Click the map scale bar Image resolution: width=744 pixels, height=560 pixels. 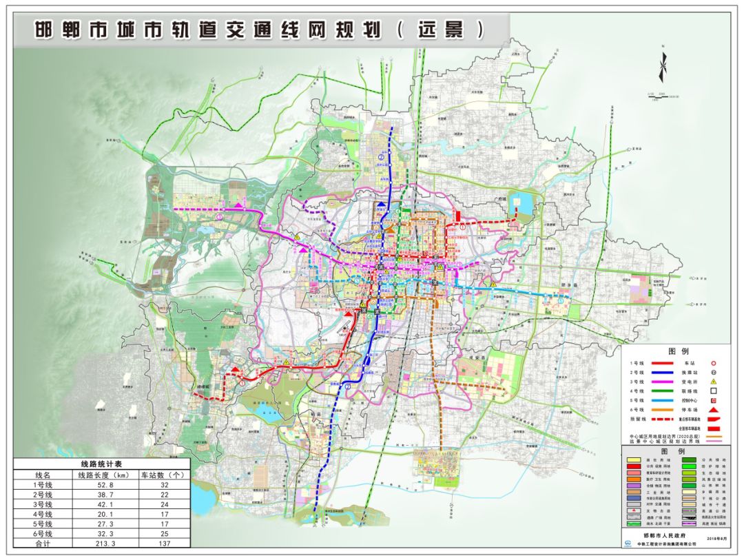tap(662, 96)
